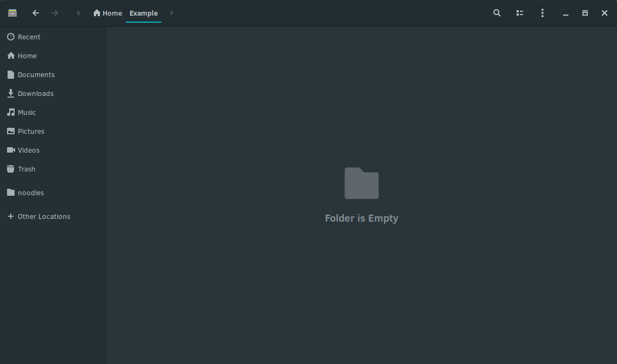This screenshot has width=617, height=364.
Task: Click the forward arrow navigation button
Action: [55, 13]
